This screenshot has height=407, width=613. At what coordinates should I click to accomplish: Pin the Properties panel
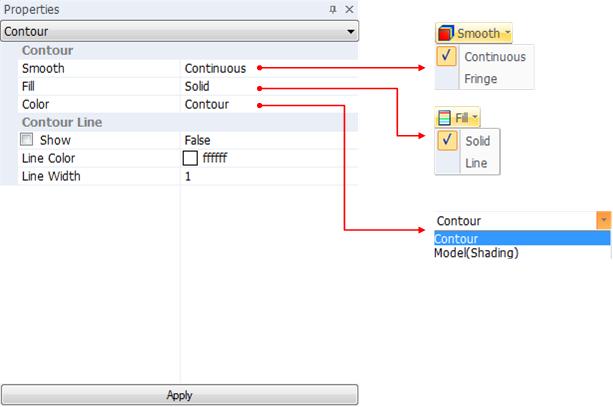(334, 9)
